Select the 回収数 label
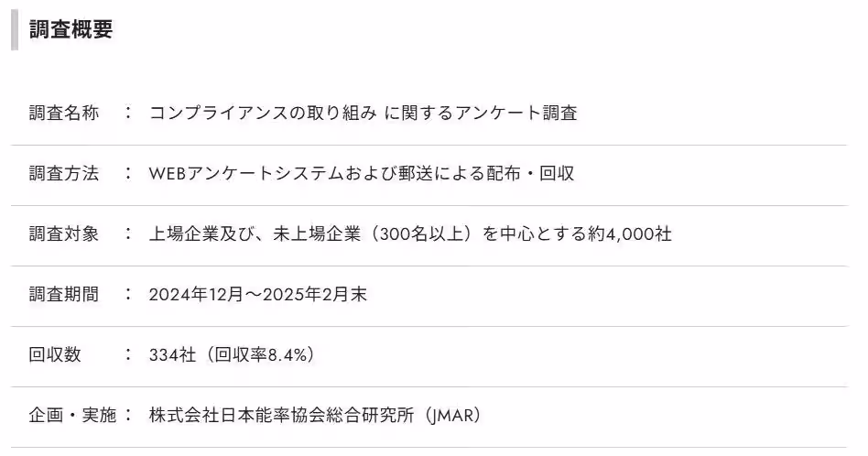 55,354
